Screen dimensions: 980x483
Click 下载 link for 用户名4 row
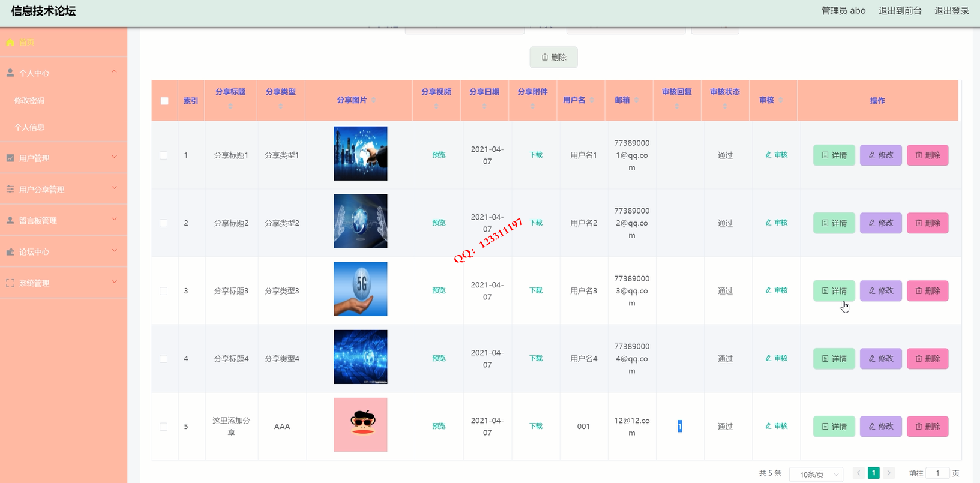click(x=536, y=358)
